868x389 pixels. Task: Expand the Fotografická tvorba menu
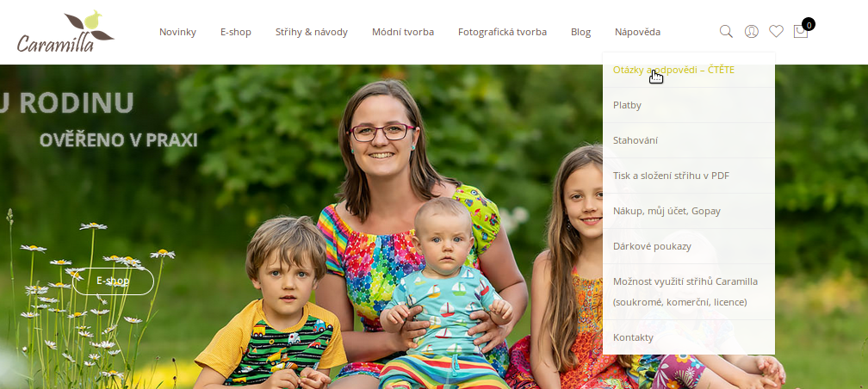pos(502,32)
